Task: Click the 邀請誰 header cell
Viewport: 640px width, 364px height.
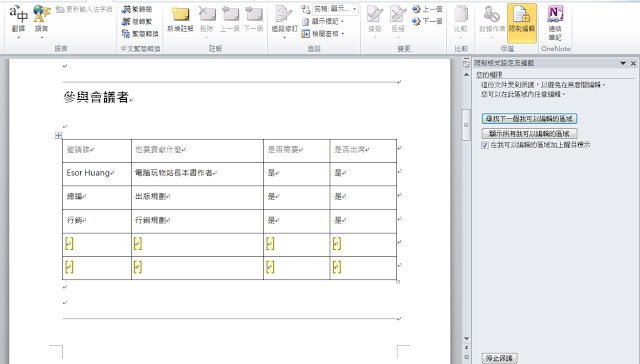Action: [x=97, y=150]
